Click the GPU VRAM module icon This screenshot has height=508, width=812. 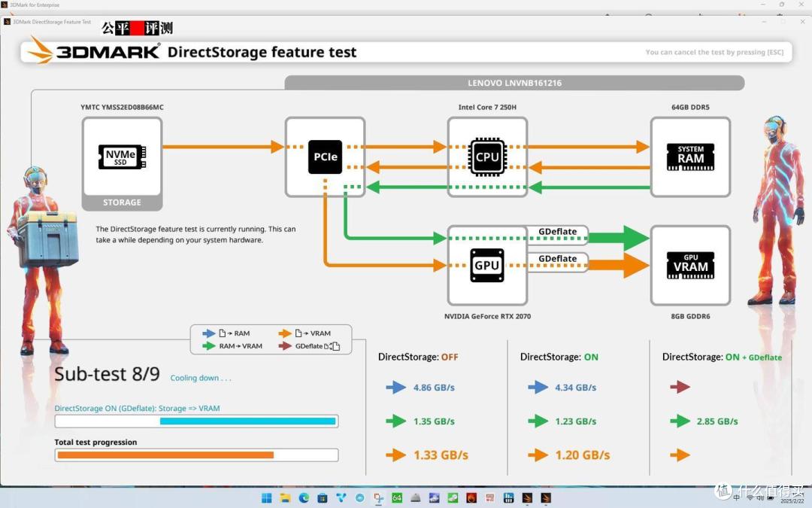pos(690,266)
